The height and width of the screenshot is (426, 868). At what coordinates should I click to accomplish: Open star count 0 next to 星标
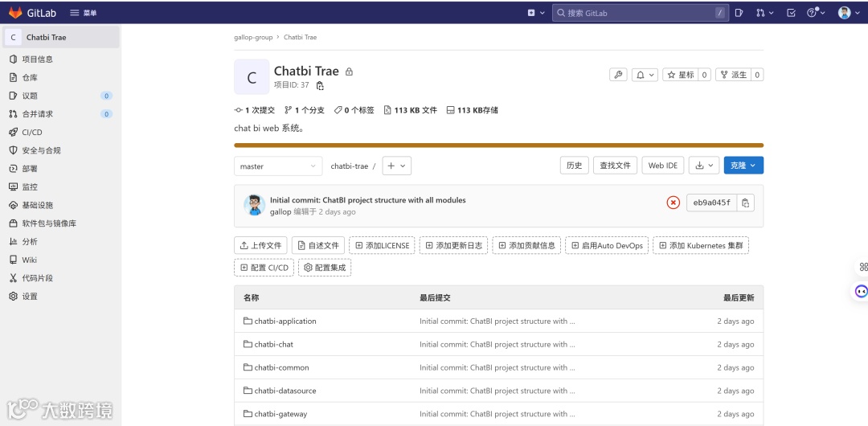(x=704, y=75)
